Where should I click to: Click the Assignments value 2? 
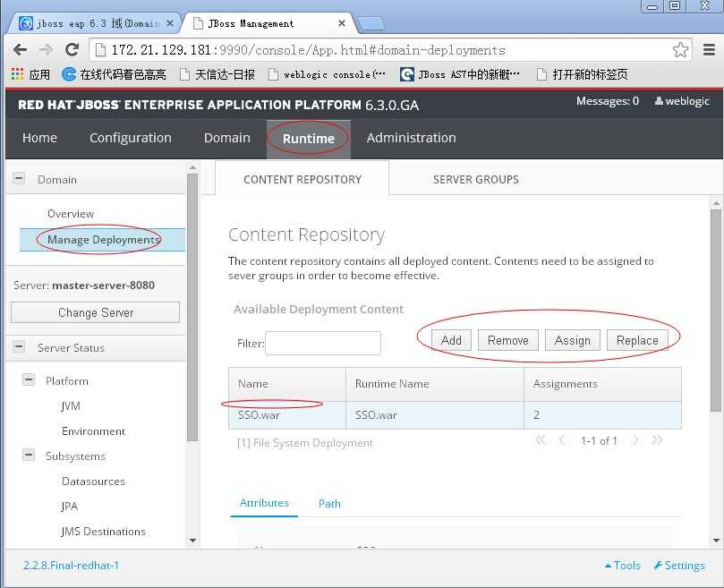pyautogui.click(x=602, y=414)
